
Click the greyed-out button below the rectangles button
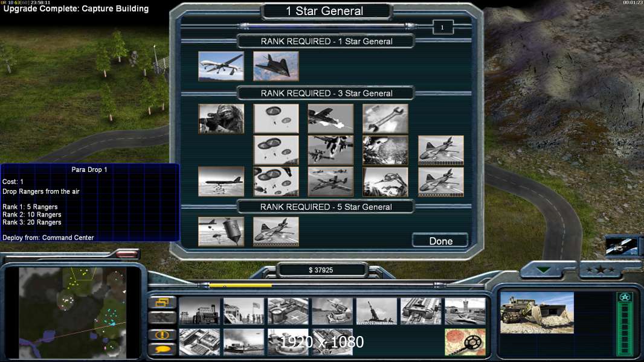(163, 317)
